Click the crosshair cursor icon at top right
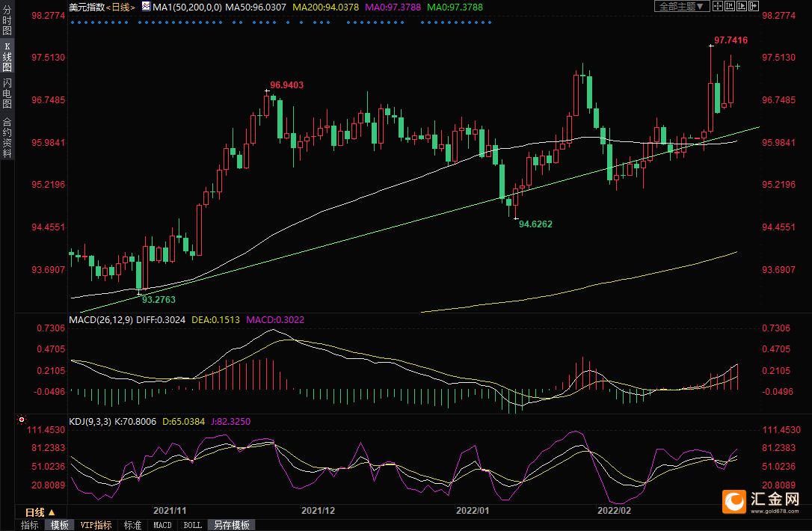This screenshot has width=812, height=531. [x=718, y=6]
